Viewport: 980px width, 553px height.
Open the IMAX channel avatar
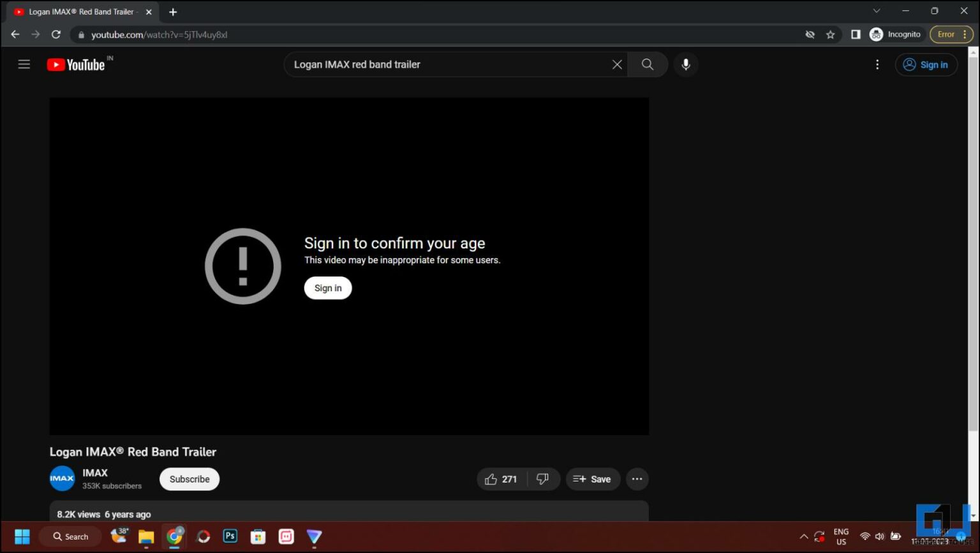click(x=63, y=478)
